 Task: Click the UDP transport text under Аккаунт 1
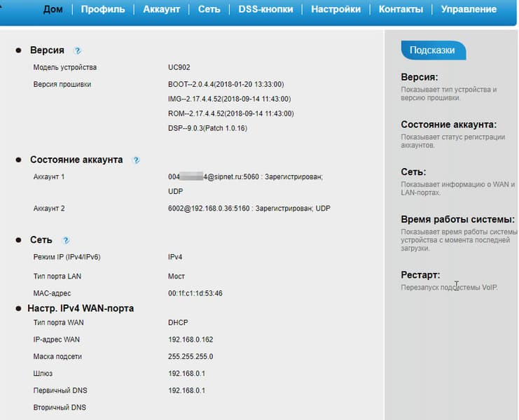point(175,192)
